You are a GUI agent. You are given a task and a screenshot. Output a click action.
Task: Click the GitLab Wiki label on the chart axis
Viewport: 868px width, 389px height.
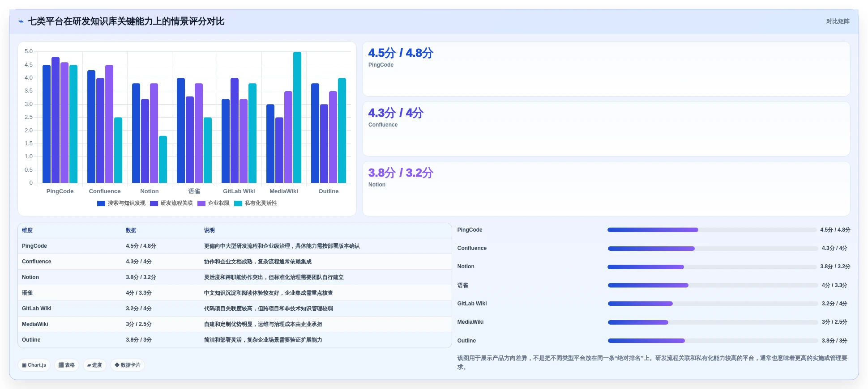(239, 191)
